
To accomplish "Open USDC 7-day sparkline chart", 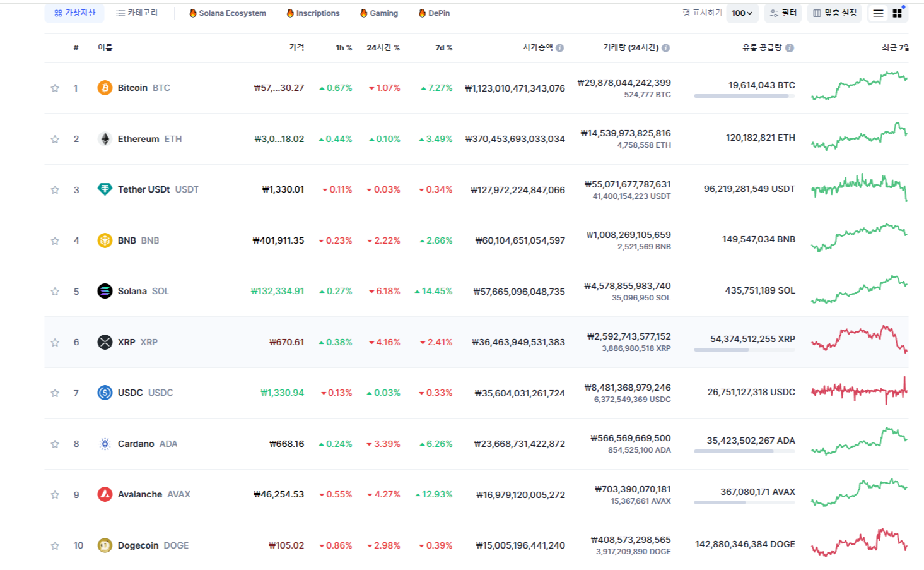I will (859, 391).
